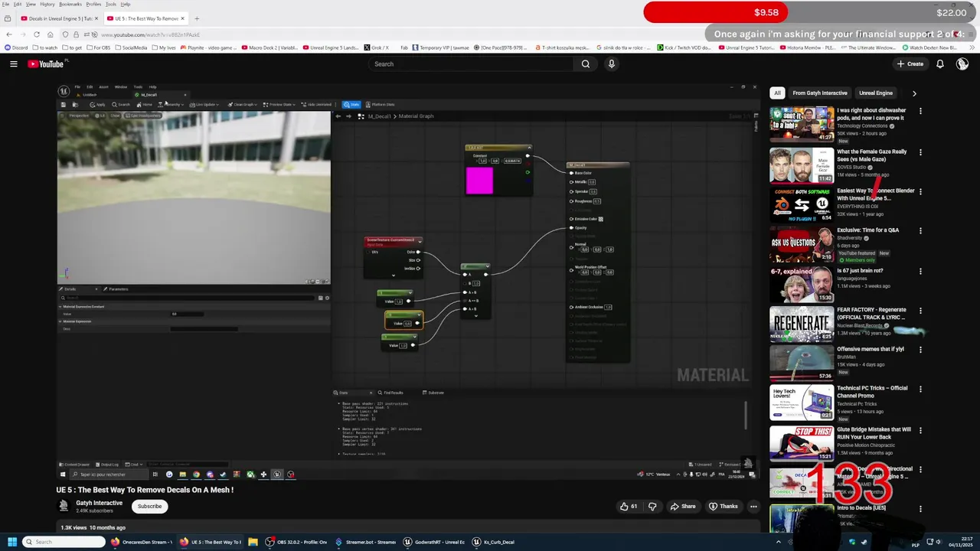Subscribe to Gatyh Interactive
The height and width of the screenshot is (551, 980).
point(149,506)
